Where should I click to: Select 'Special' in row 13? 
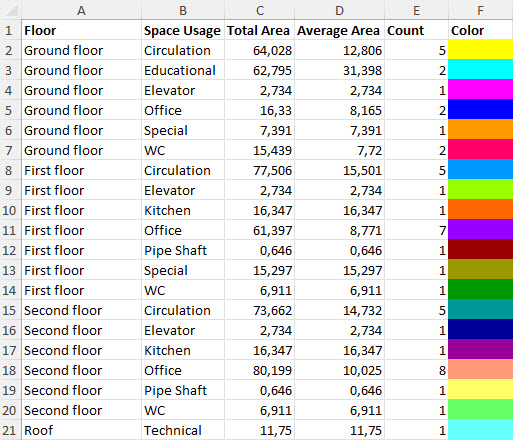[x=183, y=270]
